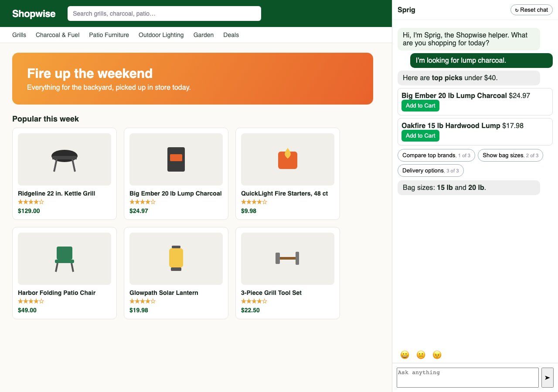Click the 'Bag sizes: 15 lb and 20 lb.' message
This screenshot has height=392, width=558.
pos(469,188)
